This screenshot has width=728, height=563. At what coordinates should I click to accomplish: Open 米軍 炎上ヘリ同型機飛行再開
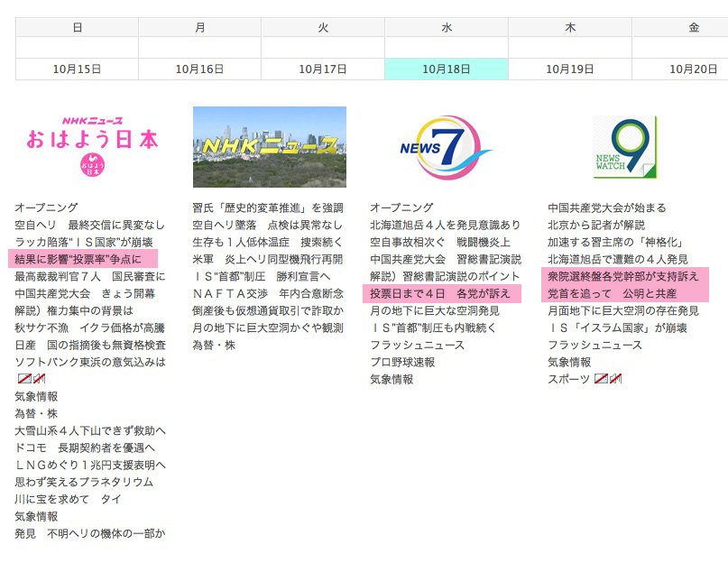tap(267, 259)
